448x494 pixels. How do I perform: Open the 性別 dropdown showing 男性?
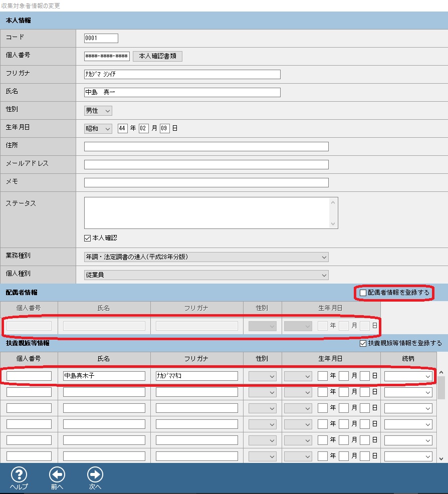pos(98,110)
